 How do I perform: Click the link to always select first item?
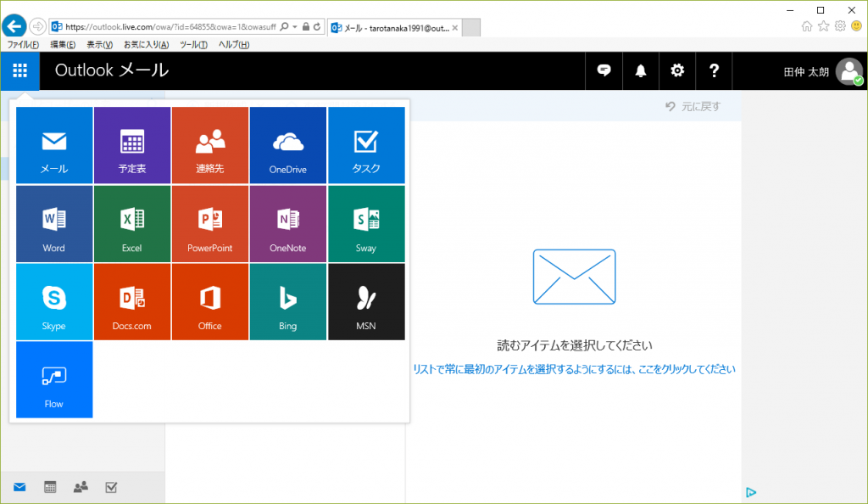pyautogui.click(x=574, y=369)
